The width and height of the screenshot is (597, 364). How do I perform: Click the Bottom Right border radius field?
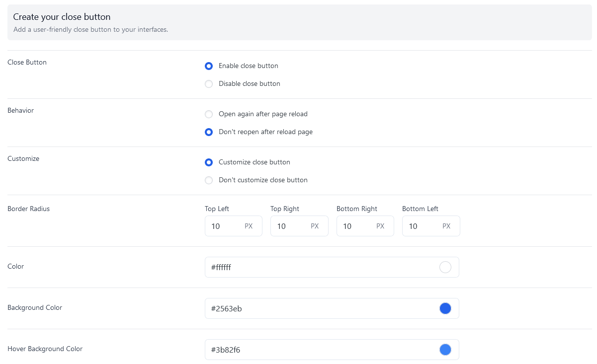365,226
